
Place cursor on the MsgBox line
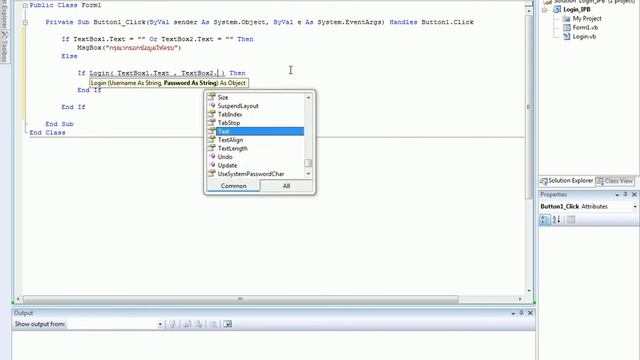point(129,48)
